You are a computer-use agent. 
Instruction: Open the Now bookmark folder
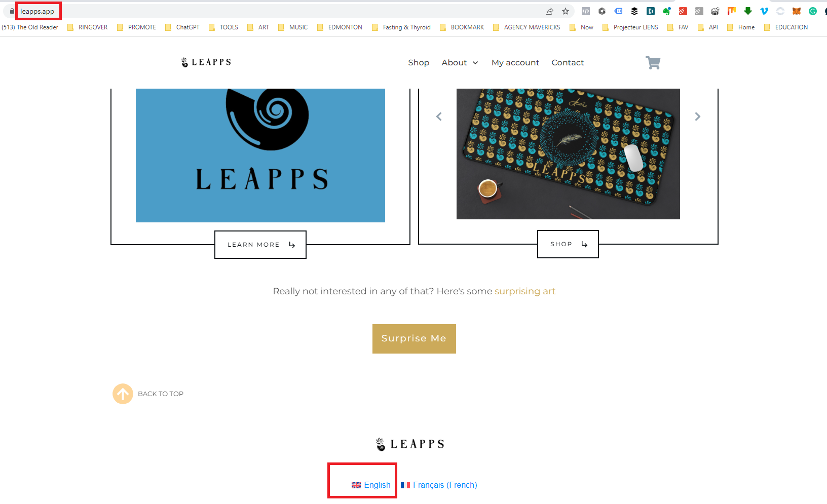coord(581,27)
